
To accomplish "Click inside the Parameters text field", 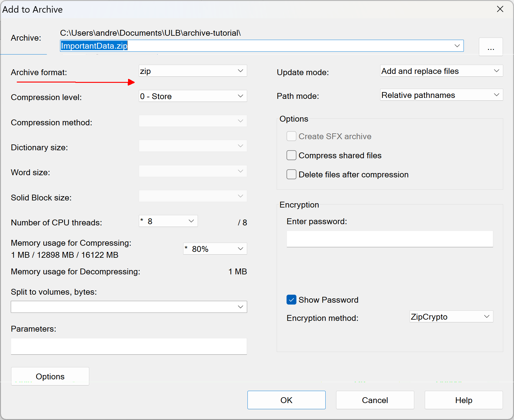I will 129,346.
